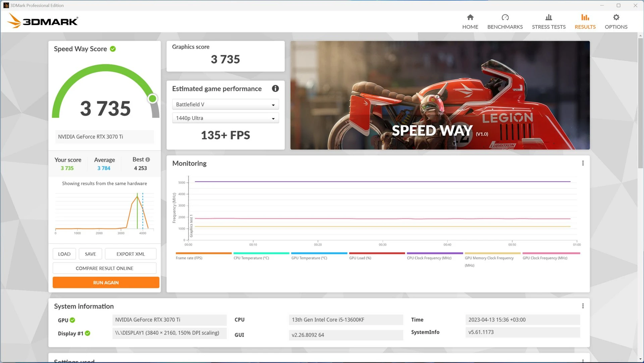Click the 3DMark title bar app icon
This screenshot has width=644, height=363.
[x=6, y=5]
